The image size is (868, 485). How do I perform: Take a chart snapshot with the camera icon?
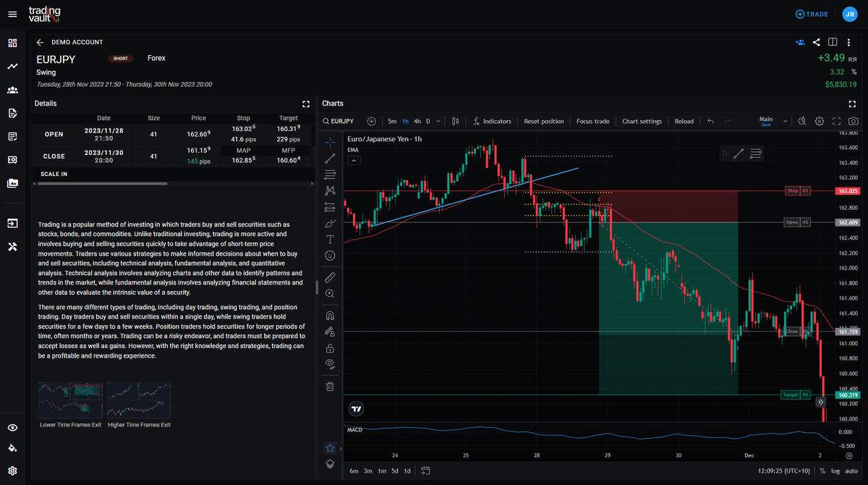[x=854, y=121]
